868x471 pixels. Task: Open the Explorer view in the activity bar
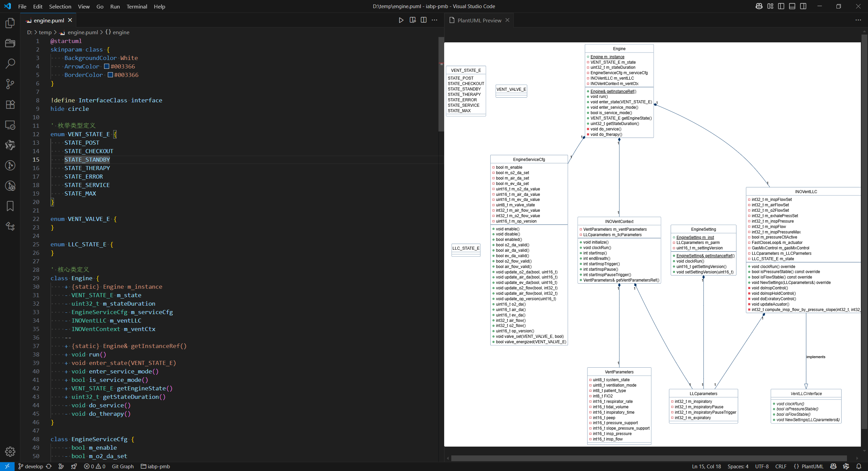point(10,23)
